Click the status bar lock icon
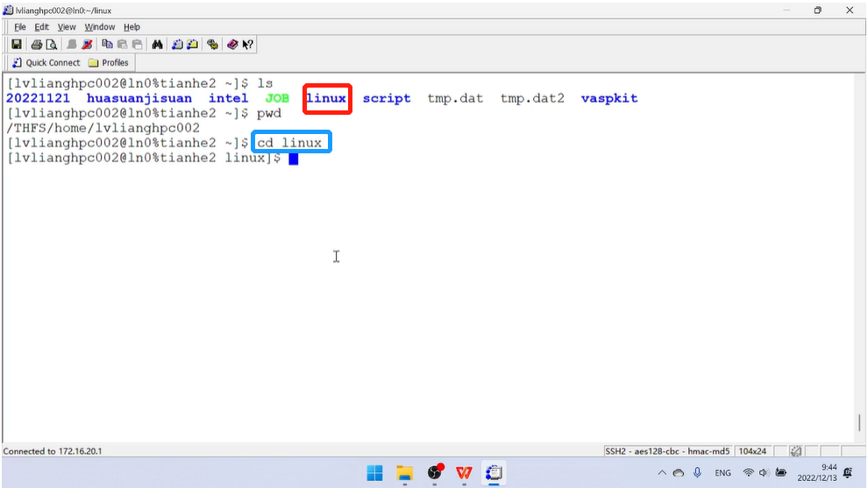This screenshot has height=488, width=868. click(x=796, y=451)
